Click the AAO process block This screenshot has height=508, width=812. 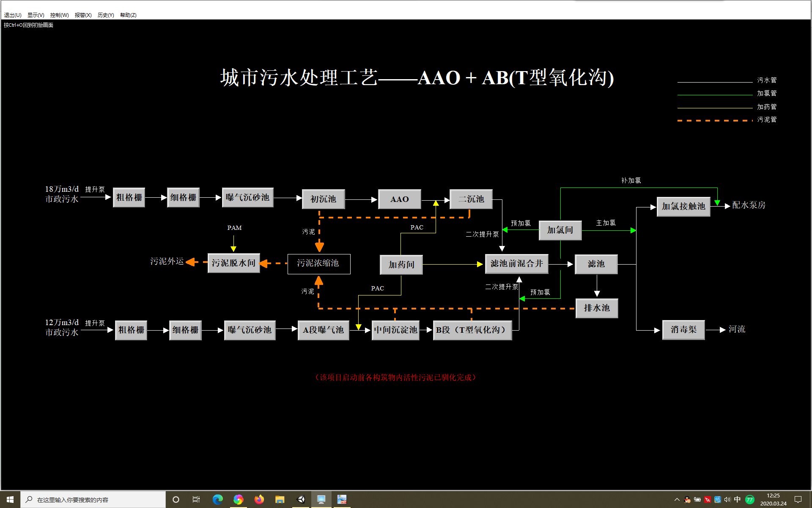click(x=399, y=199)
